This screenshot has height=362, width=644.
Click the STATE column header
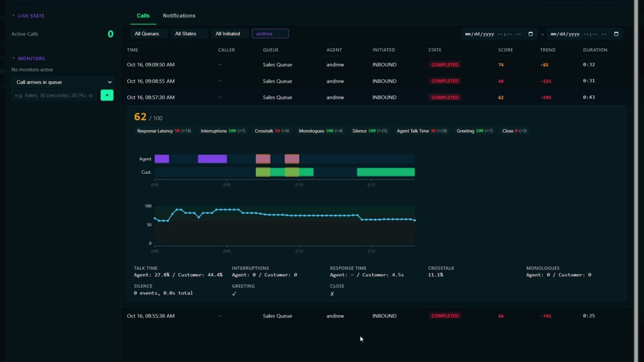click(x=435, y=50)
